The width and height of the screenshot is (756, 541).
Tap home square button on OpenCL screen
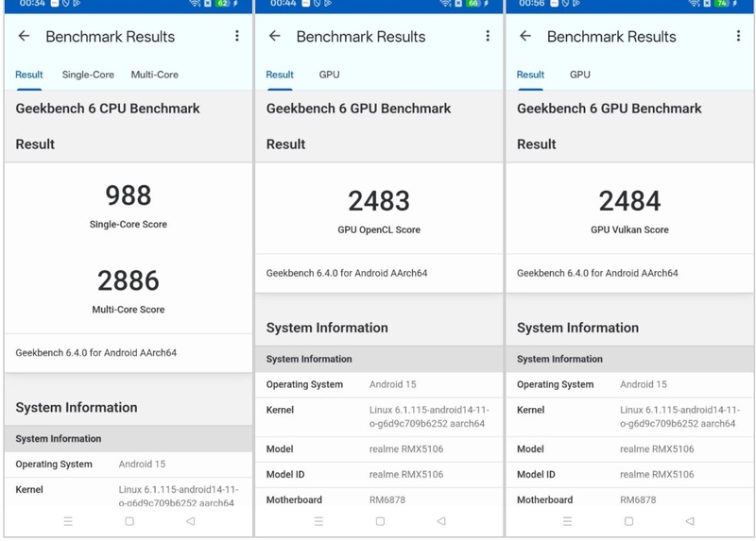click(380, 521)
